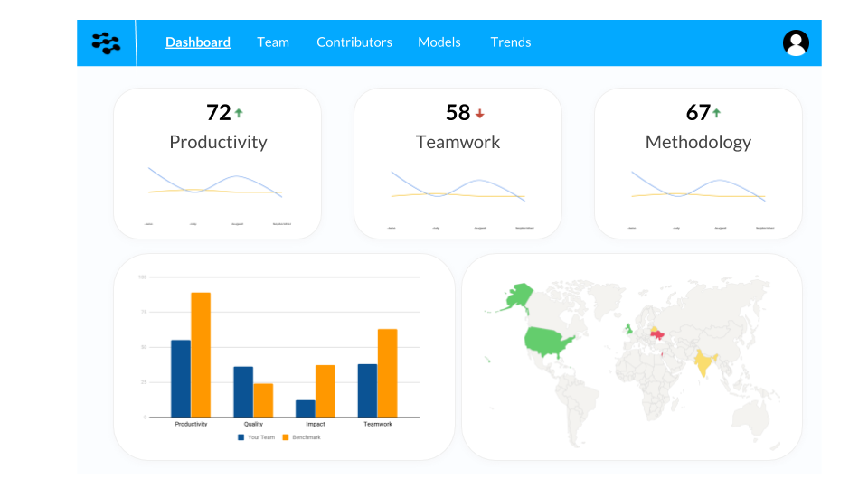Screen dimensions: 868x488
Task: Click the blue Impact bar in chart
Action: pos(305,408)
